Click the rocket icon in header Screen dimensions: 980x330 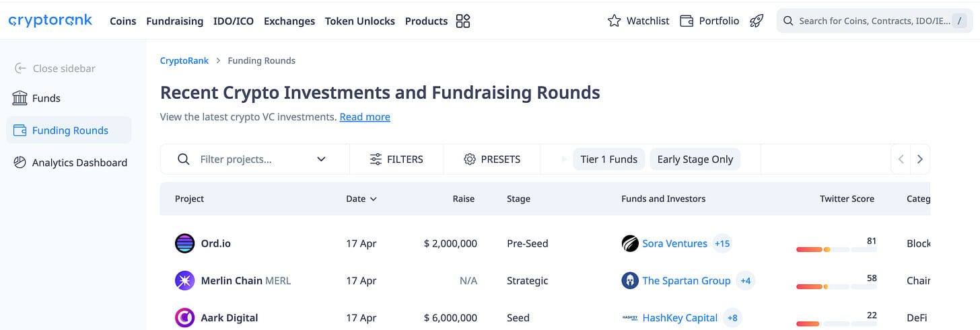pos(757,21)
